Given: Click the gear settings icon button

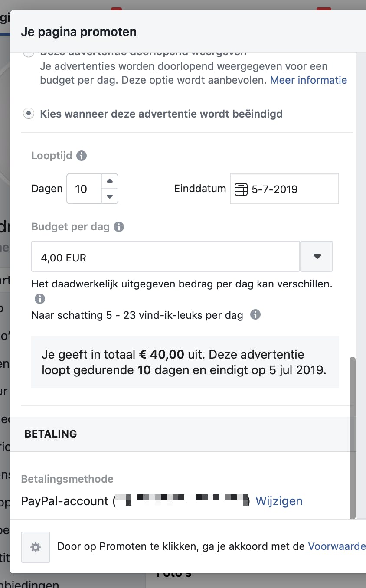Looking at the screenshot, I should pyautogui.click(x=36, y=547).
